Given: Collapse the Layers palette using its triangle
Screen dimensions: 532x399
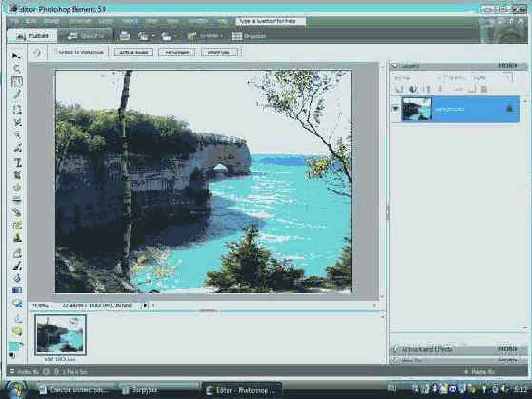Looking at the screenshot, I should click(x=395, y=66).
